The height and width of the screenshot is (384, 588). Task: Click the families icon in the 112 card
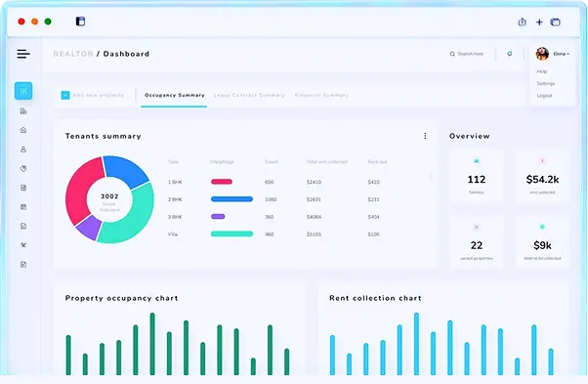[x=477, y=161]
